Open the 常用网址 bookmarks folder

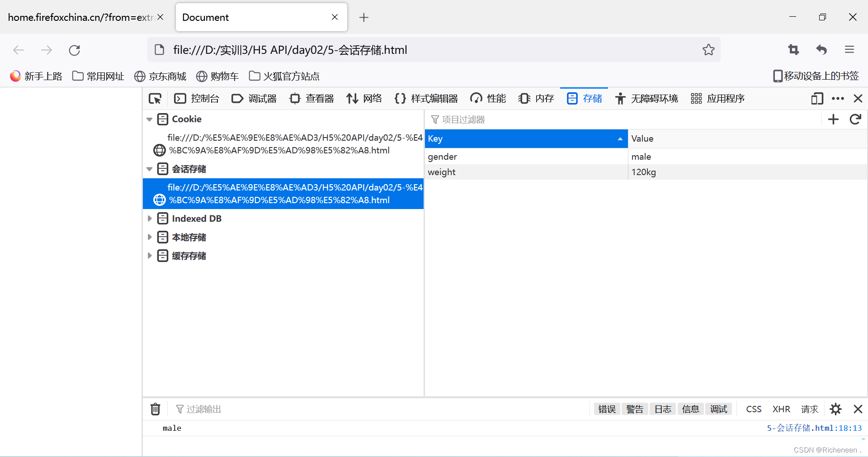(x=98, y=76)
